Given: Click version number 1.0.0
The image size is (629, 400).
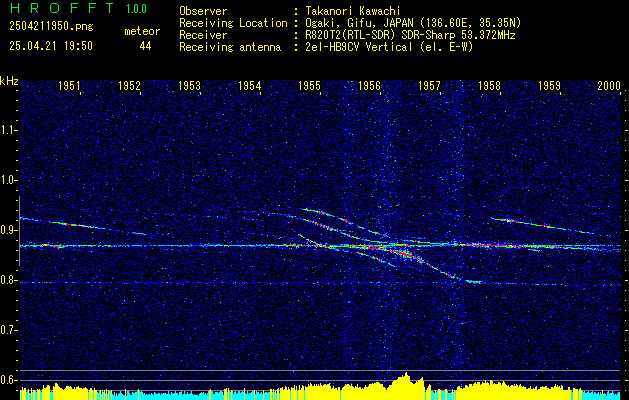Looking at the screenshot, I should (136, 9).
